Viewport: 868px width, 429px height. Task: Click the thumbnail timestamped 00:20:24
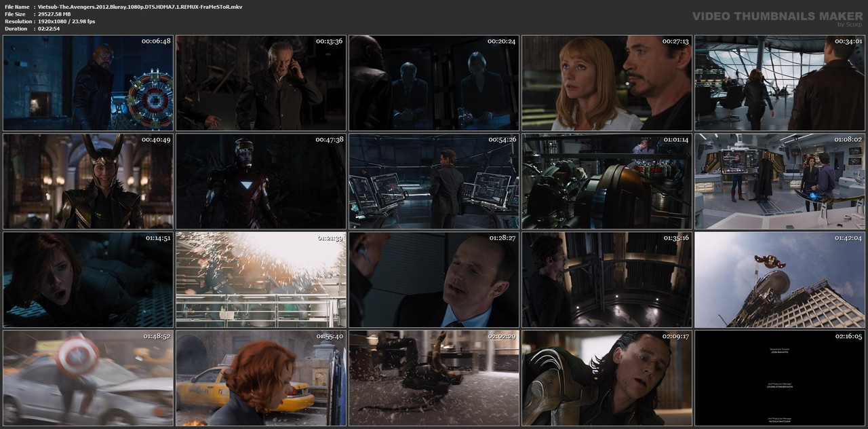coord(434,83)
